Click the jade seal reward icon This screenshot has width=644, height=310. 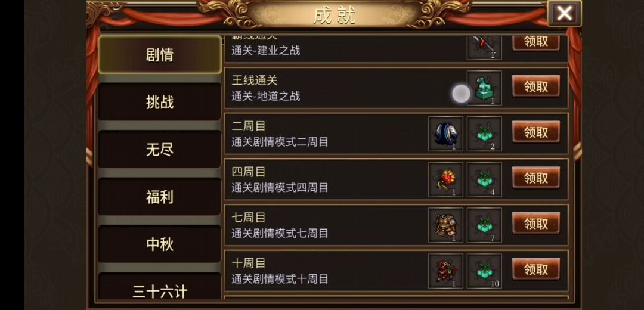(x=484, y=88)
